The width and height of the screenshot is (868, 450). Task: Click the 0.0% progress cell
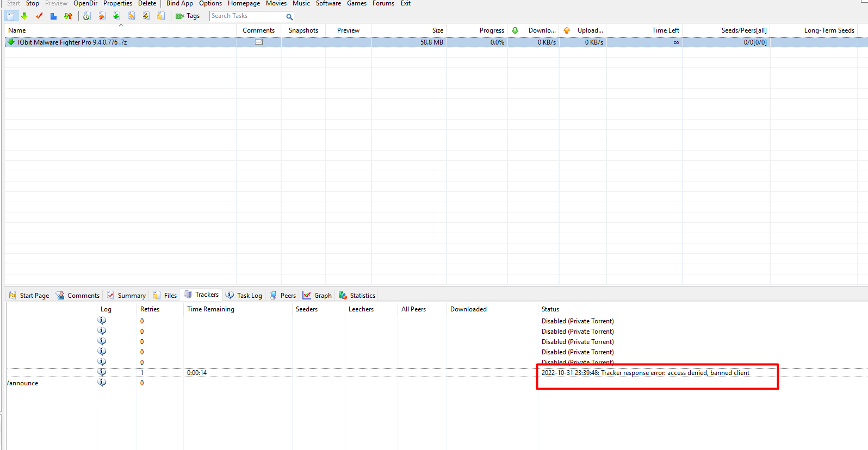pyautogui.click(x=497, y=42)
